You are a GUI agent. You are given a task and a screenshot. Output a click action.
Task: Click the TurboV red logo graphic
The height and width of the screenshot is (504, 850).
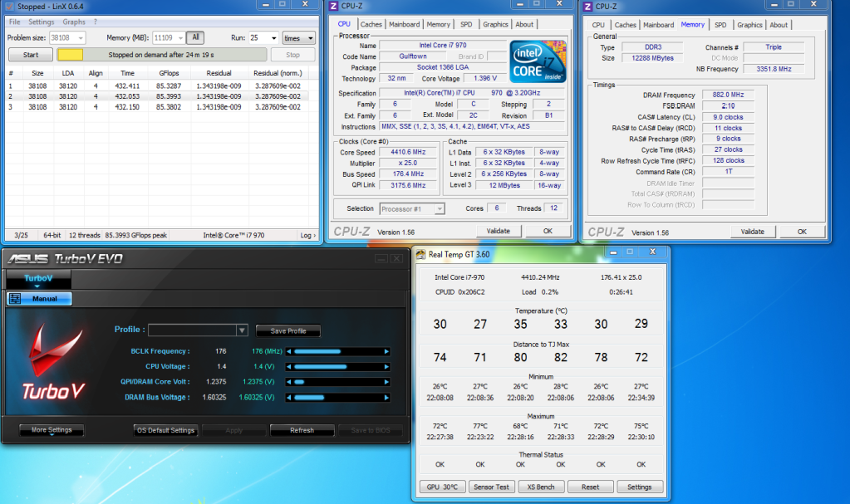(x=53, y=361)
